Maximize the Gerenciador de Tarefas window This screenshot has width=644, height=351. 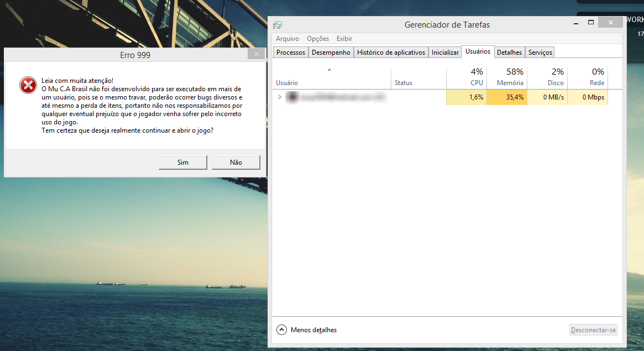[x=590, y=23]
